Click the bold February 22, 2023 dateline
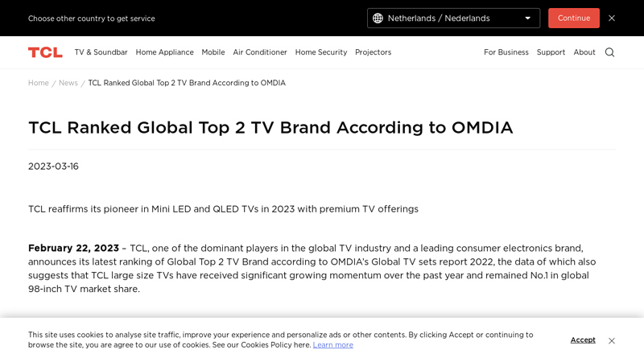The width and height of the screenshot is (644, 362). tap(73, 248)
